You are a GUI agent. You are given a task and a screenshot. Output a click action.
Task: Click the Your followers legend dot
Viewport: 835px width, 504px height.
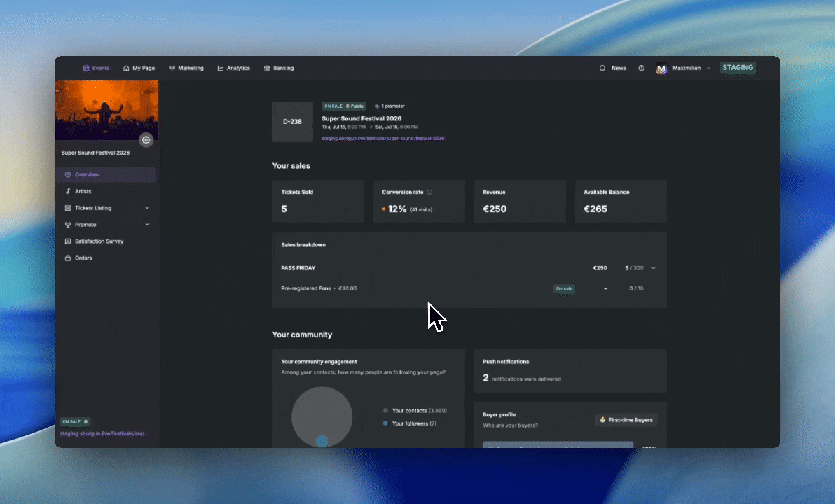[x=385, y=423]
